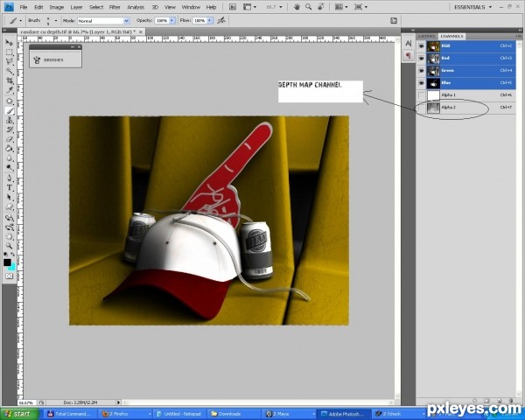Select the Alpha 2 channel row
This screenshot has height=420, width=525.
pyautogui.click(x=466, y=108)
